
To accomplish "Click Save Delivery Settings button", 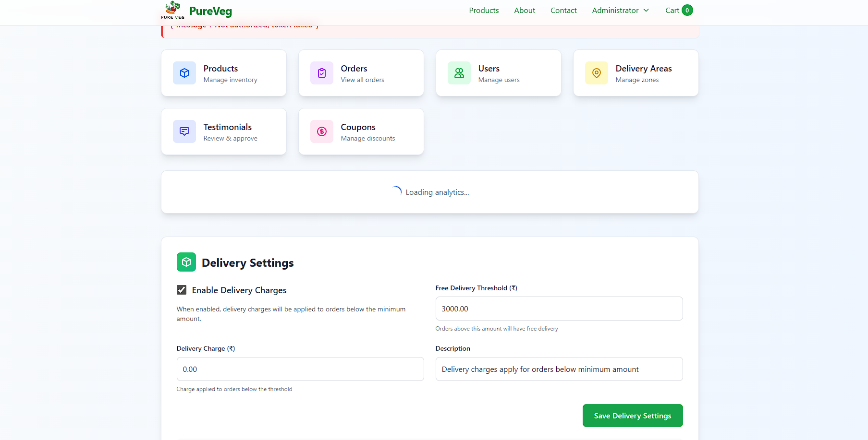I will point(632,416).
